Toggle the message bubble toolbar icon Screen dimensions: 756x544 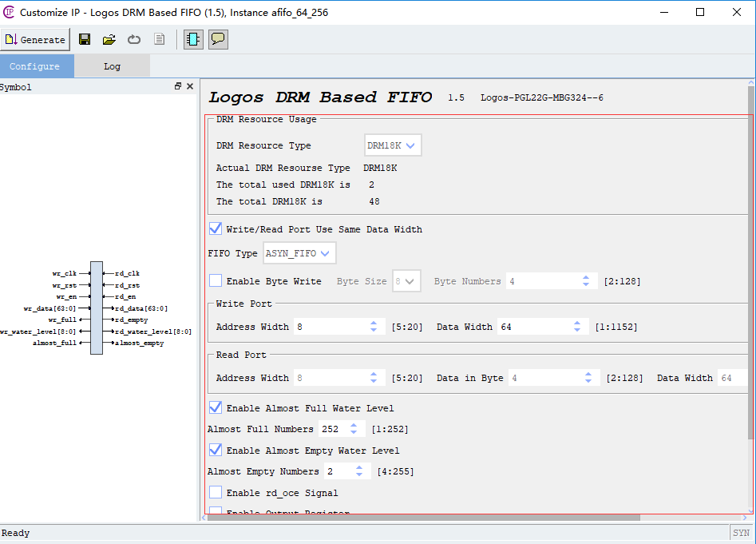pos(219,40)
